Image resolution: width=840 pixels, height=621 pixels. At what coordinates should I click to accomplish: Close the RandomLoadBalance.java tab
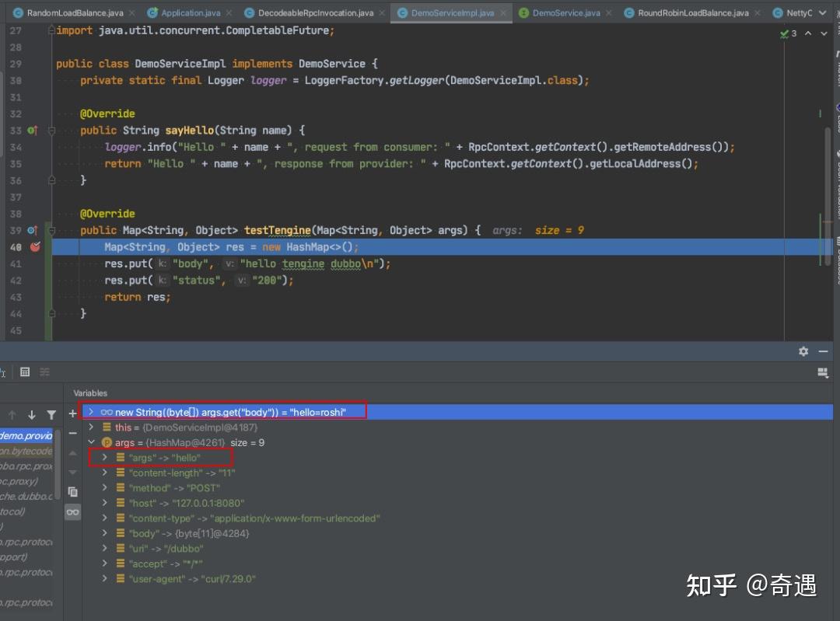pyautogui.click(x=131, y=12)
